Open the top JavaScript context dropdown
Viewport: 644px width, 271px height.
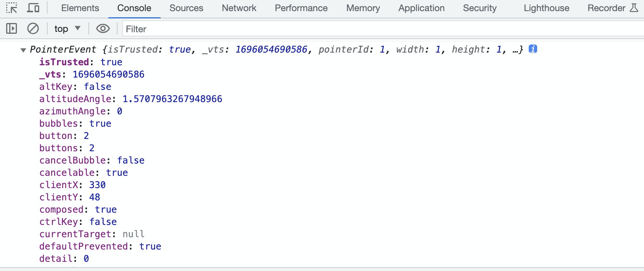click(x=67, y=28)
